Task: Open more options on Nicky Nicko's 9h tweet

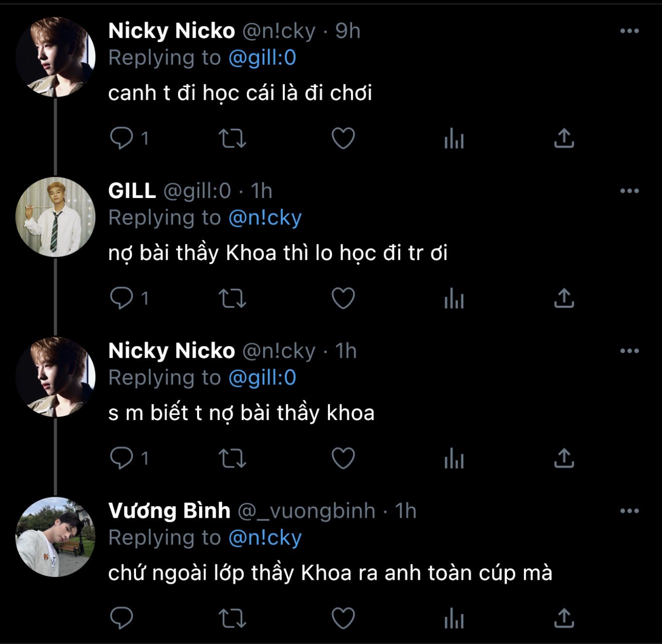Action: click(x=629, y=31)
